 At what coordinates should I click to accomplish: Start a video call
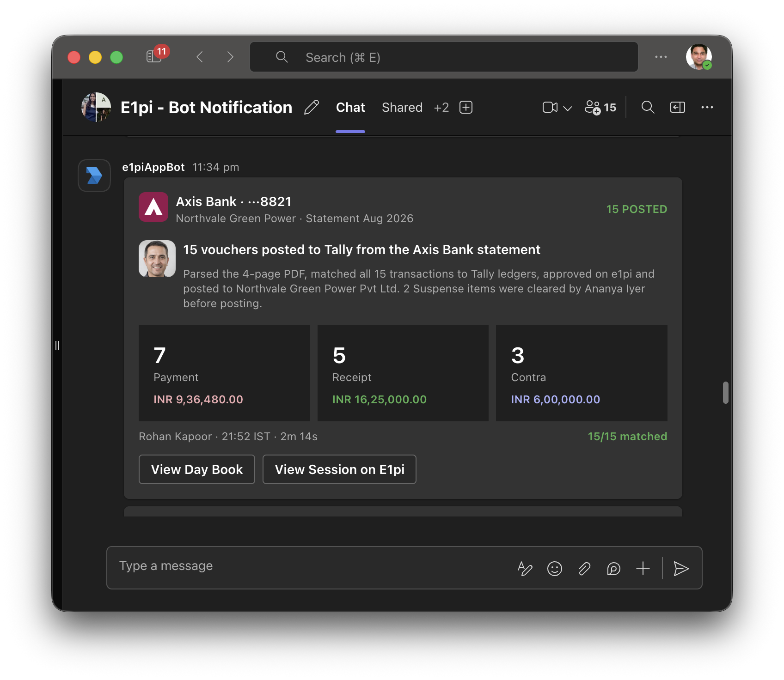(550, 108)
